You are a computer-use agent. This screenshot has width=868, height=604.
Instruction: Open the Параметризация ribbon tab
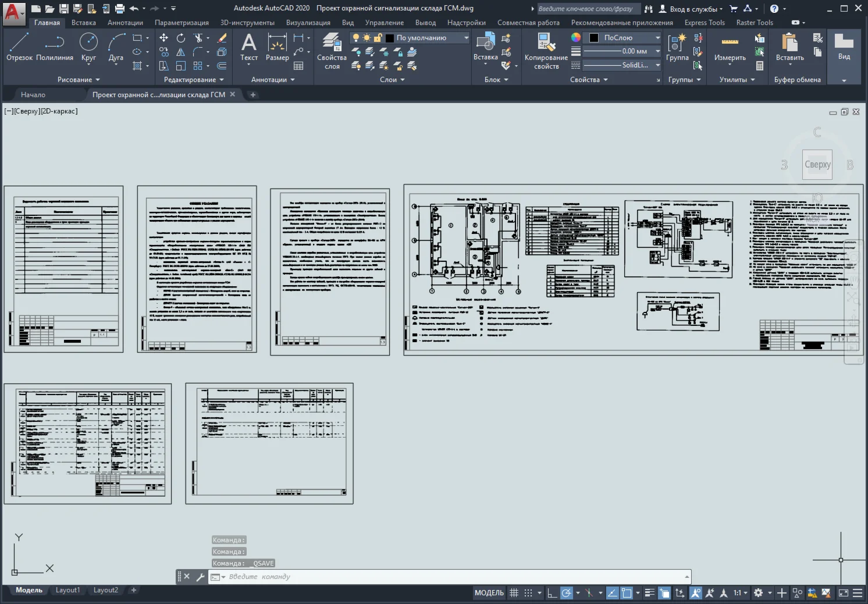(x=182, y=23)
